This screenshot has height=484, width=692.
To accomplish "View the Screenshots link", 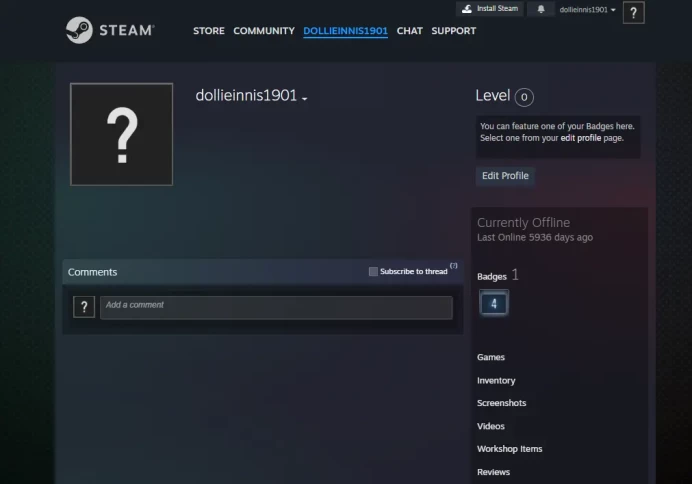I will [501, 403].
